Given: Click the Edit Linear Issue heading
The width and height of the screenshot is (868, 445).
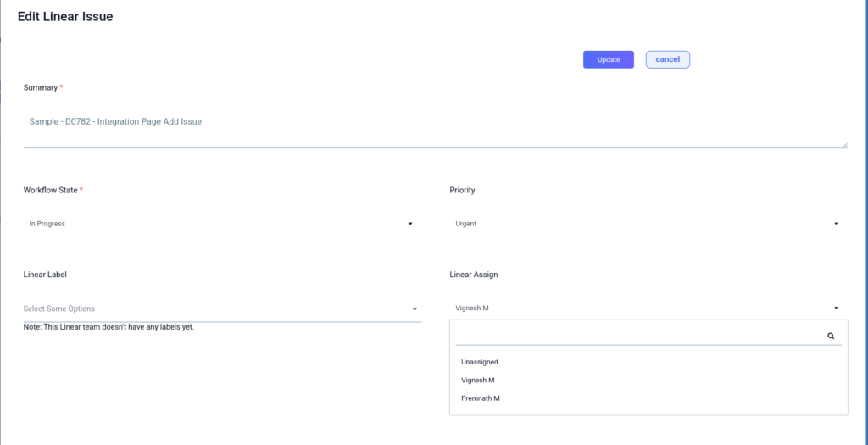Looking at the screenshot, I should pyautogui.click(x=65, y=17).
